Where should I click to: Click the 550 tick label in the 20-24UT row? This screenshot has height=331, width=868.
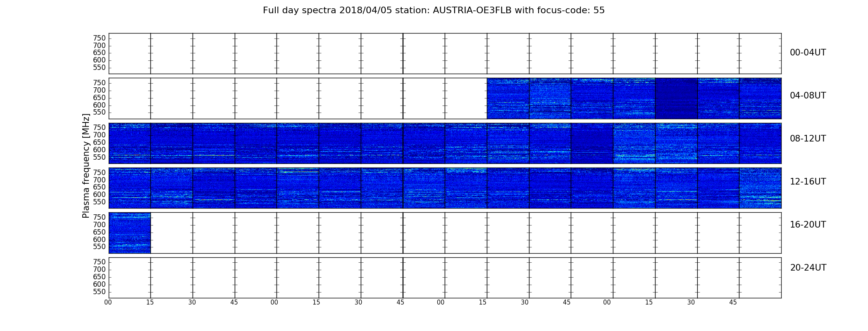[x=99, y=292]
